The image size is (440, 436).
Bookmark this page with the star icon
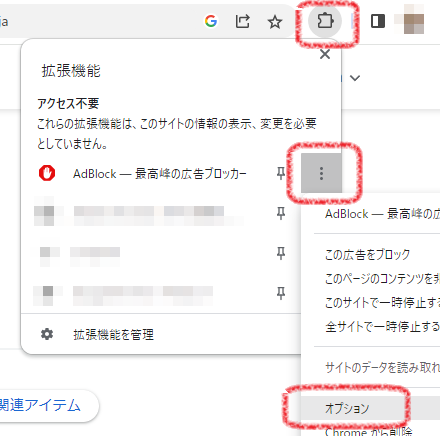[x=275, y=22]
